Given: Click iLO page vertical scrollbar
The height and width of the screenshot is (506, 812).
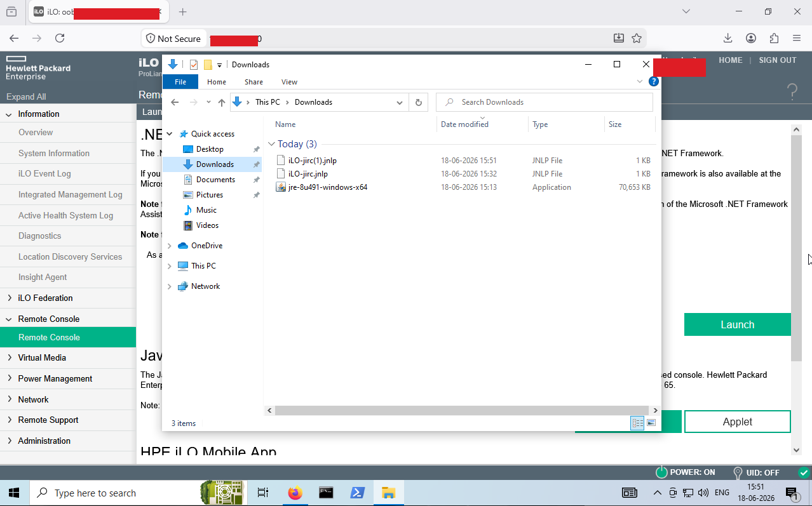Looking at the screenshot, I should click(x=797, y=248).
